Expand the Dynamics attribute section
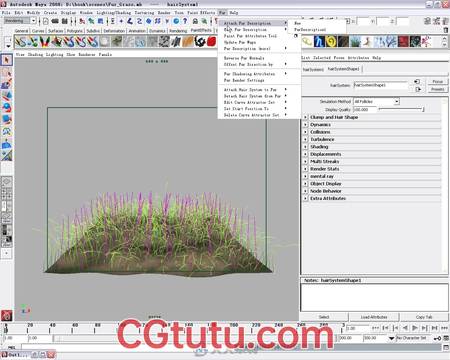This screenshot has width=450, height=360. tap(305, 125)
